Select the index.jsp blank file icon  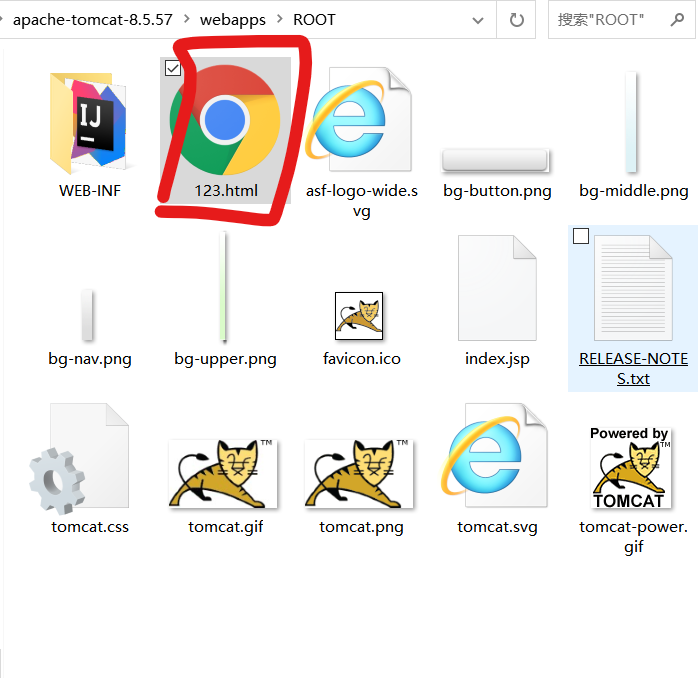tap(497, 288)
